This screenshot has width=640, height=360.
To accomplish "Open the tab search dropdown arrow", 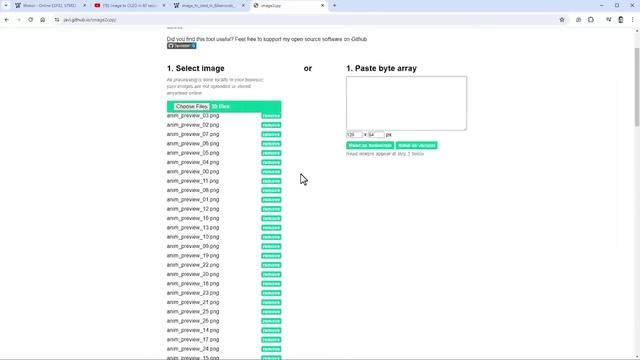I will pos(6,6).
